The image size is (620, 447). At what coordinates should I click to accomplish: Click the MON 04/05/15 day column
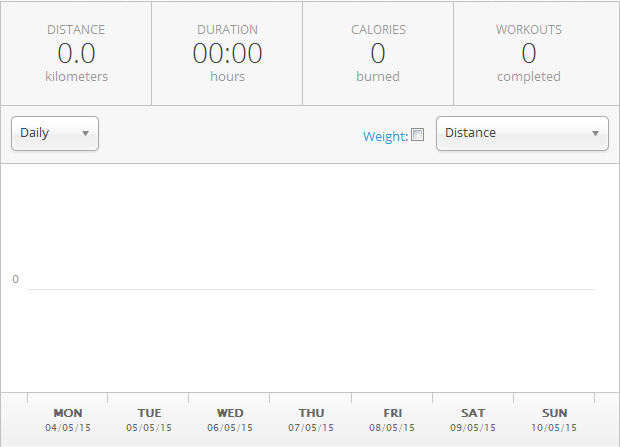pyautogui.click(x=68, y=419)
